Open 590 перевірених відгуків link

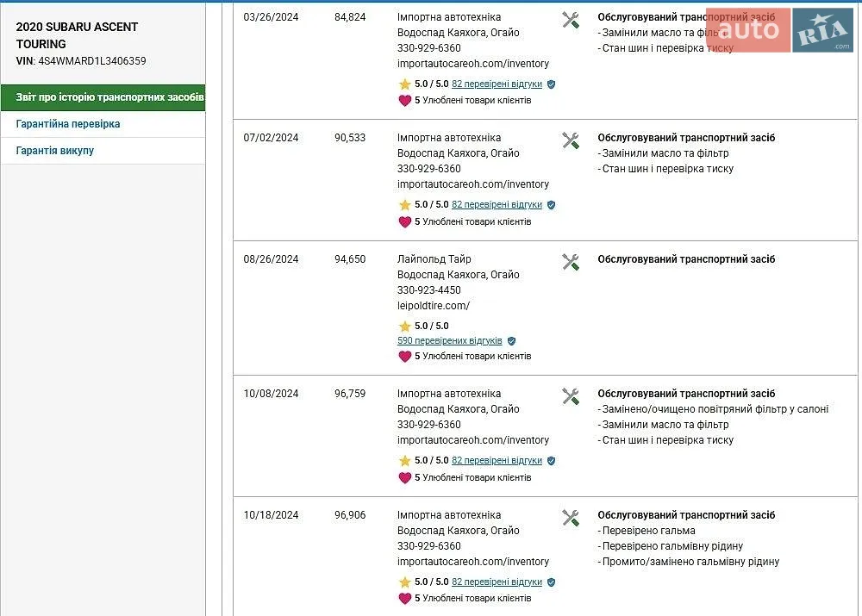pyautogui.click(x=450, y=340)
